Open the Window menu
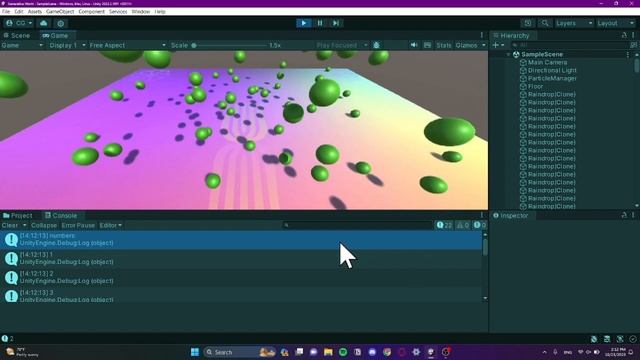Viewport: 640px width, 360px height. [141, 11]
